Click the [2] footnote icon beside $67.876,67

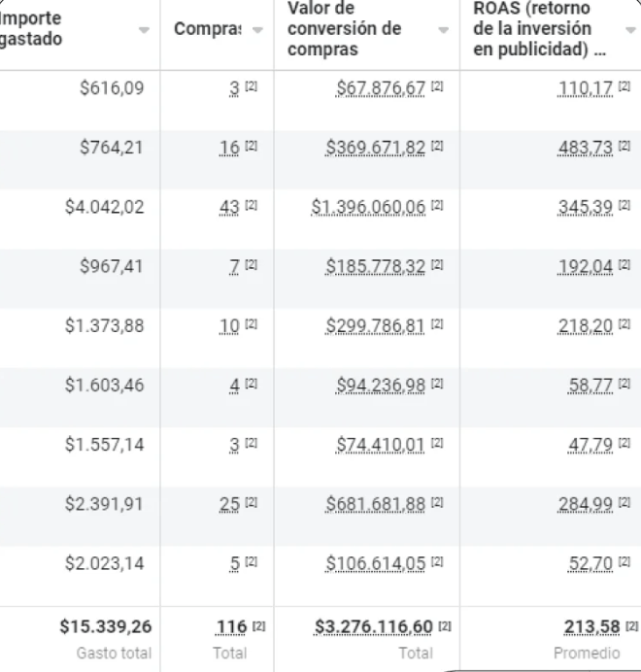437,86
